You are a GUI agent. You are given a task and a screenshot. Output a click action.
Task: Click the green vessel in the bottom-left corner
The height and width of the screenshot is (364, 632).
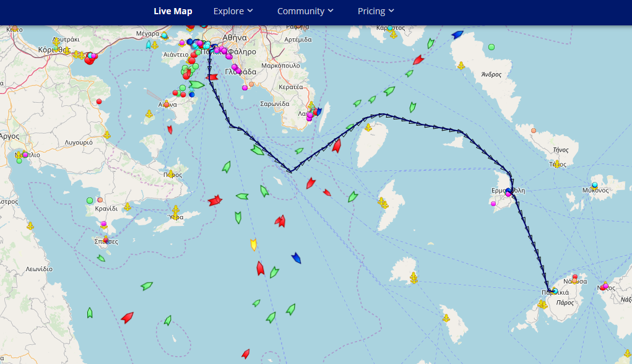point(90,313)
